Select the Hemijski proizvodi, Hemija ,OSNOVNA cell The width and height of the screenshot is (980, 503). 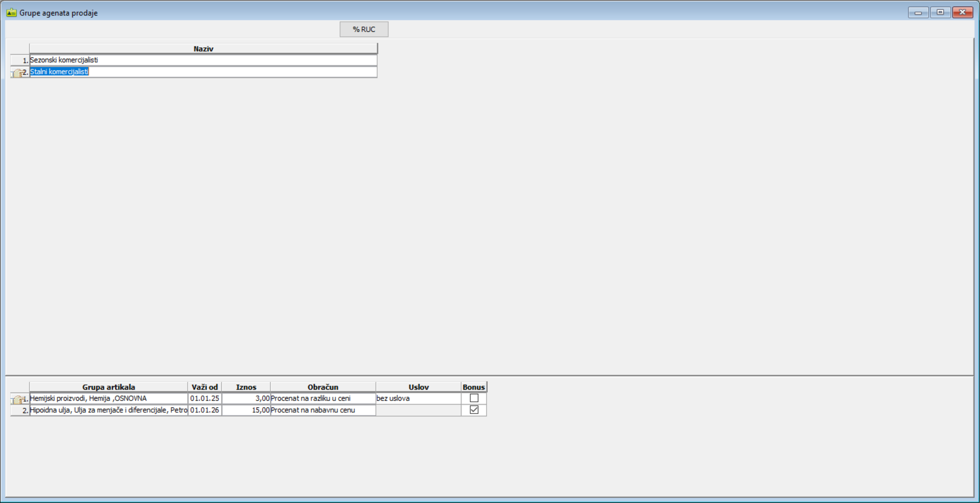point(108,398)
